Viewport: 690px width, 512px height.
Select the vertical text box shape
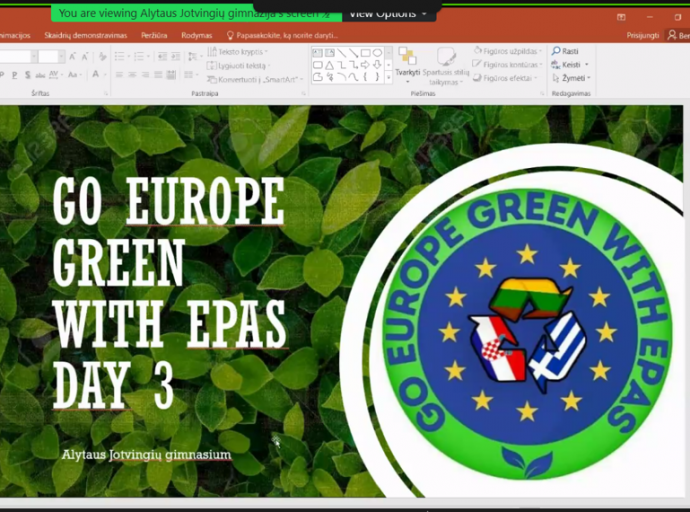pyautogui.click(x=330, y=53)
